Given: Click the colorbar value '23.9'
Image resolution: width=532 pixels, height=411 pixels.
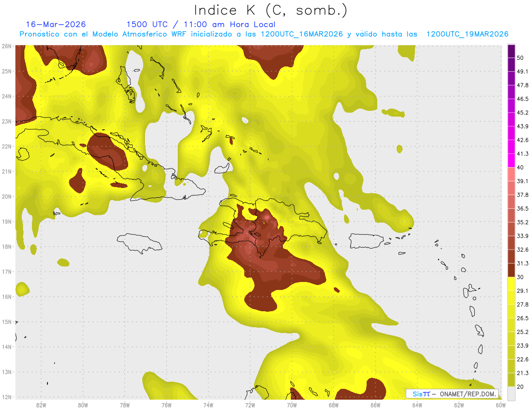Looking at the screenshot, I should (523, 346).
